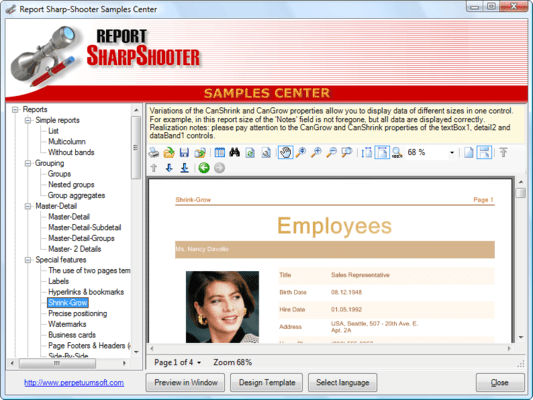Click the Zoom In magnifier
Image resolution: width=533 pixels, height=400 pixels.
[x=316, y=152]
